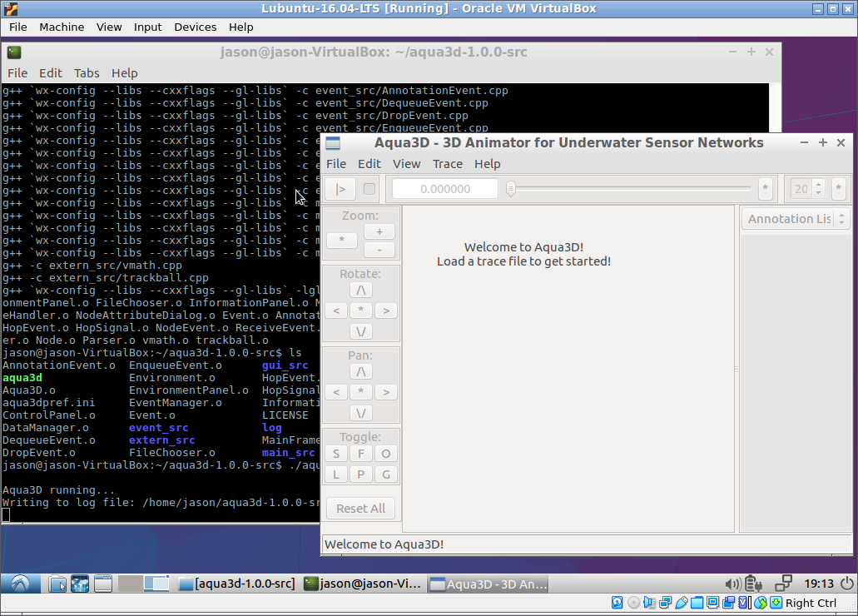Open the Aqua3D Edit menu
This screenshot has width=858, height=616.
coord(369,164)
